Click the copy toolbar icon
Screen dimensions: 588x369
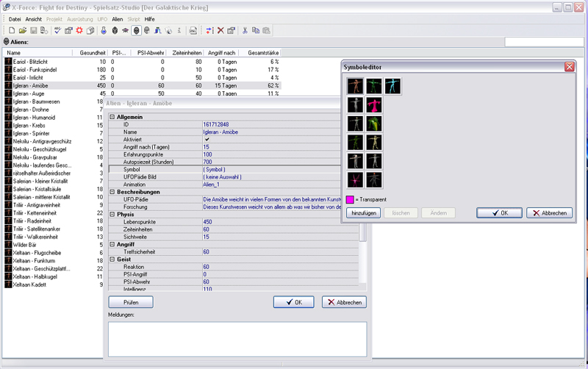(256, 30)
